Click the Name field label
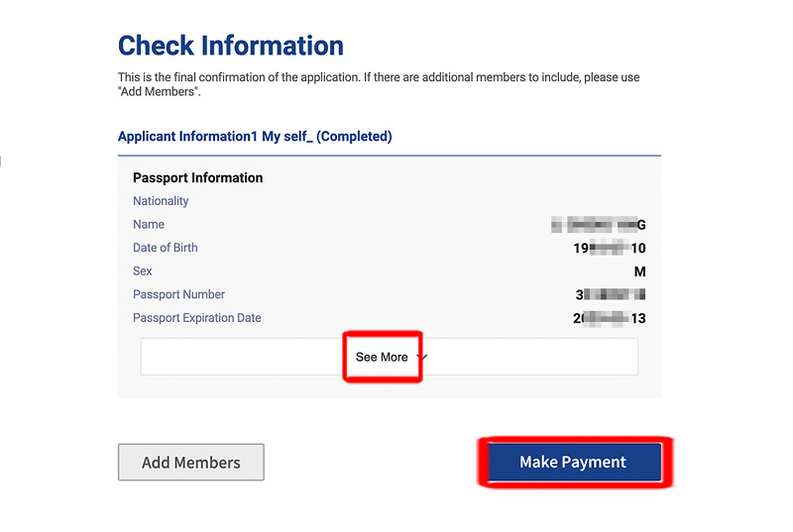The width and height of the screenshot is (793, 532). [x=149, y=225]
